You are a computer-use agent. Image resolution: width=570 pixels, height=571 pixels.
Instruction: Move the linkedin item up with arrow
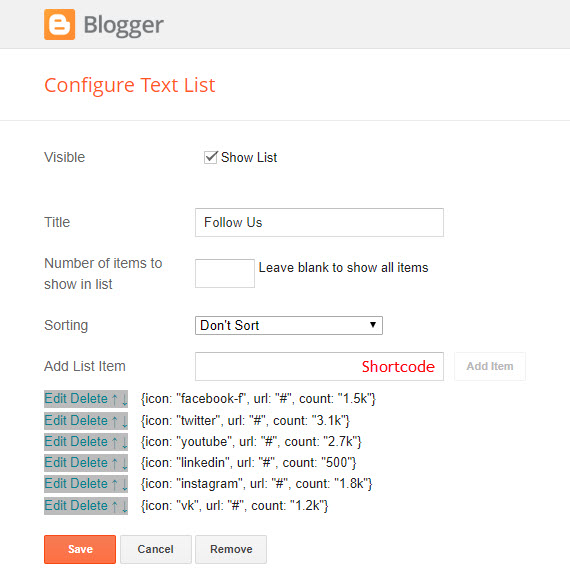point(114,464)
